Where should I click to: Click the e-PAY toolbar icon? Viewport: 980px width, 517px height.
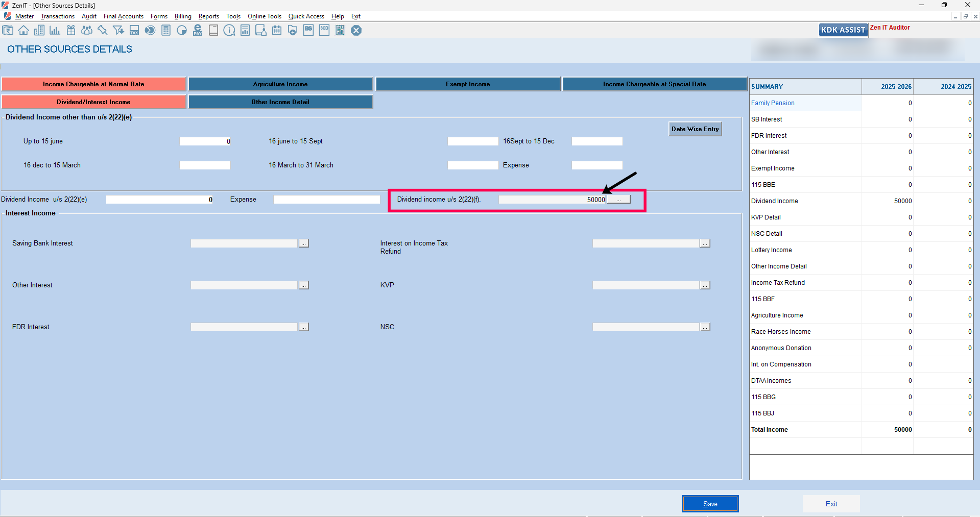198,31
